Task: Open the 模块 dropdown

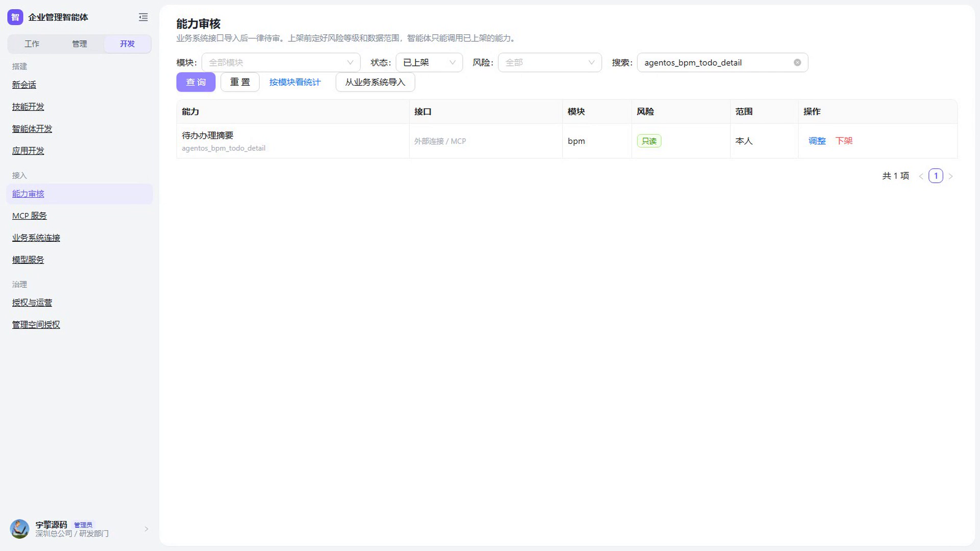Action: click(x=281, y=63)
